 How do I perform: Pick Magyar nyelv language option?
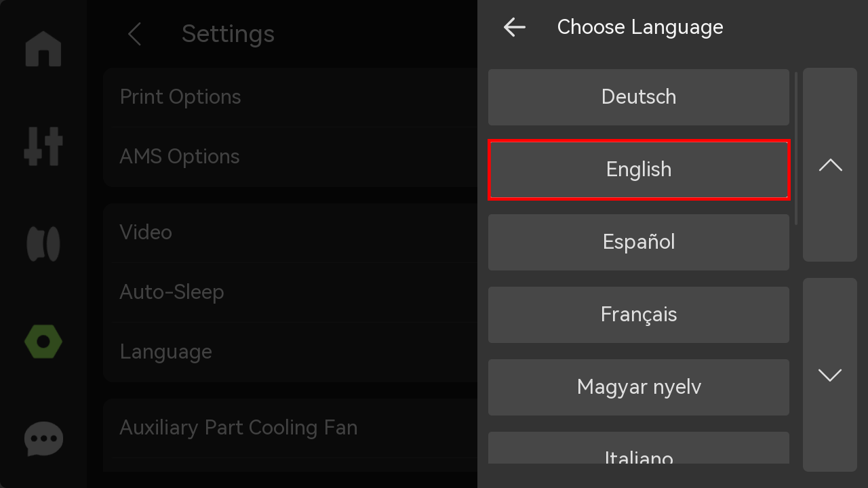[x=639, y=387]
